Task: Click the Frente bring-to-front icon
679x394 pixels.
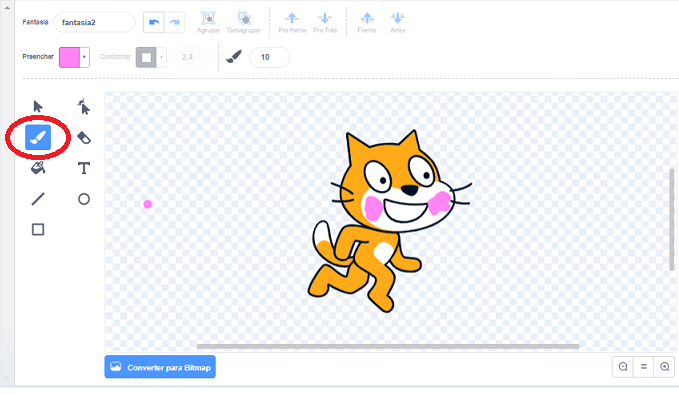Action: tap(367, 18)
